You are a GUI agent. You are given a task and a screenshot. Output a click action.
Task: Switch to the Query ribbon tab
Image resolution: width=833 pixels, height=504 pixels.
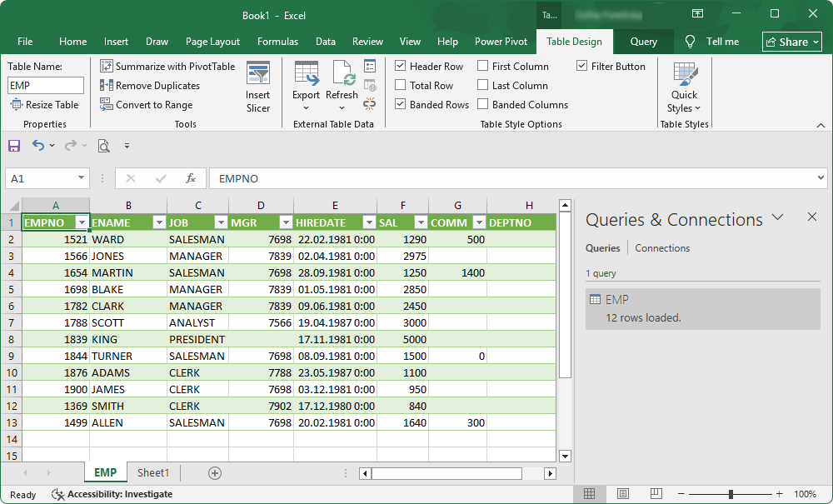pyautogui.click(x=643, y=42)
